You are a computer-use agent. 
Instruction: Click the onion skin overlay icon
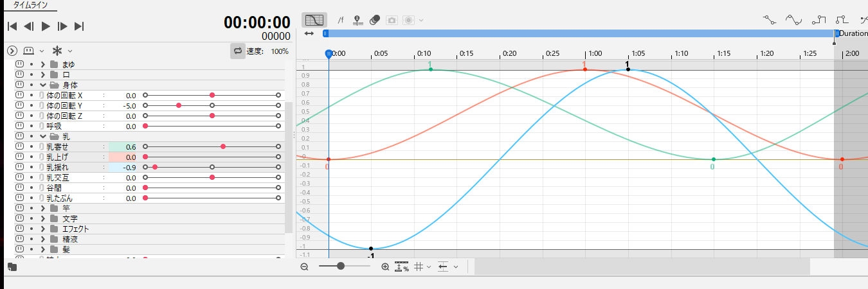(374, 20)
